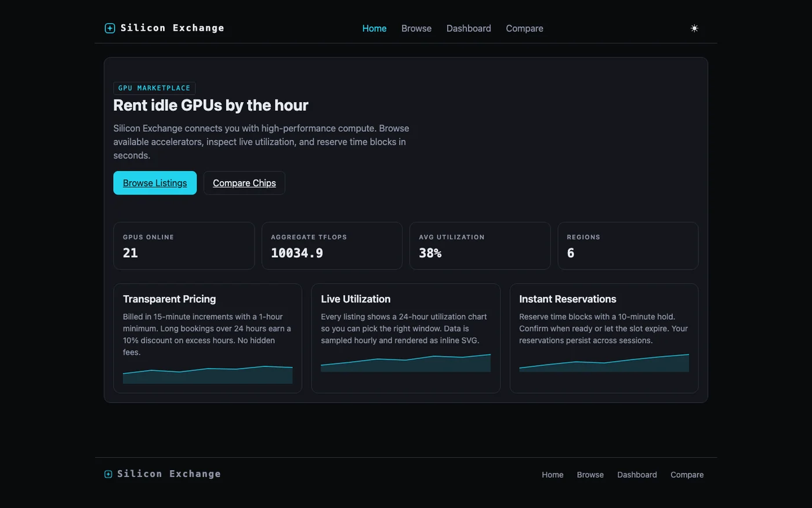Select Compare in the top navigation
Viewport: 812px width, 508px height.
click(x=524, y=28)
